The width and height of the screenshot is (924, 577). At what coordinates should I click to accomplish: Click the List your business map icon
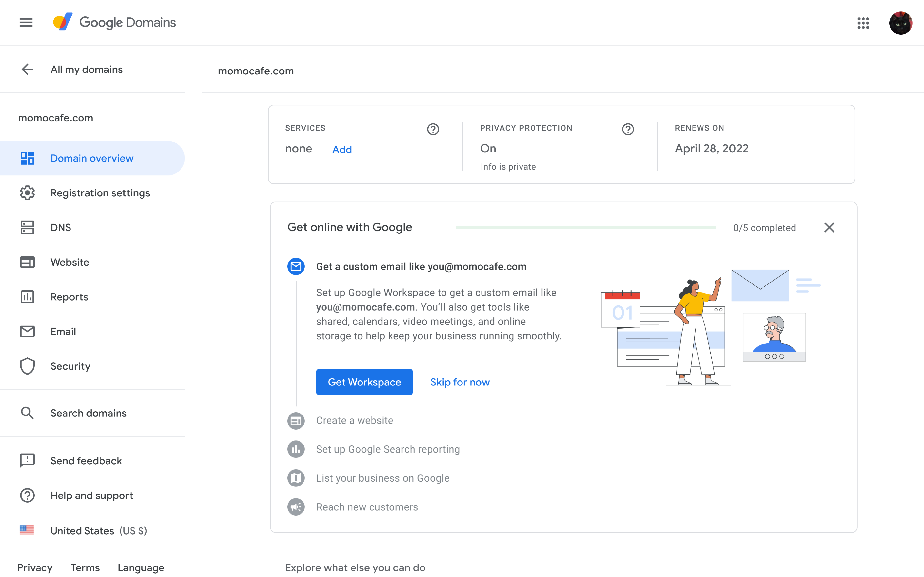296,478
